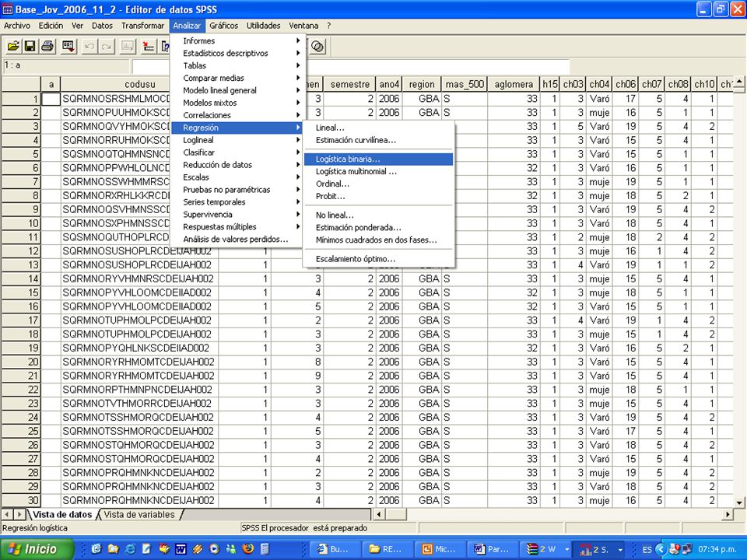
Task: Click the Use sets circles toolbar icon
Action: (x=317, y=46)
